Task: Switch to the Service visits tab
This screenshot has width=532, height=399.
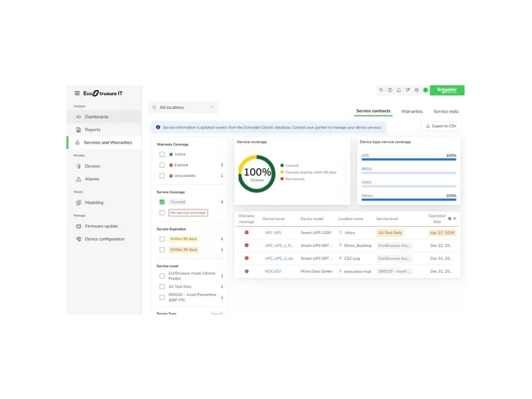Action: (446, 111)
